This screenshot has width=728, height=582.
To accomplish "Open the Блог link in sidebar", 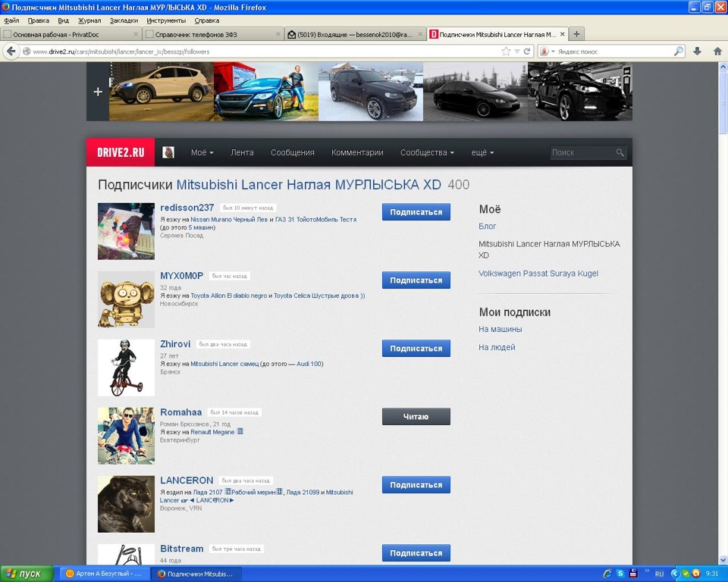I will tap(487, 226).
